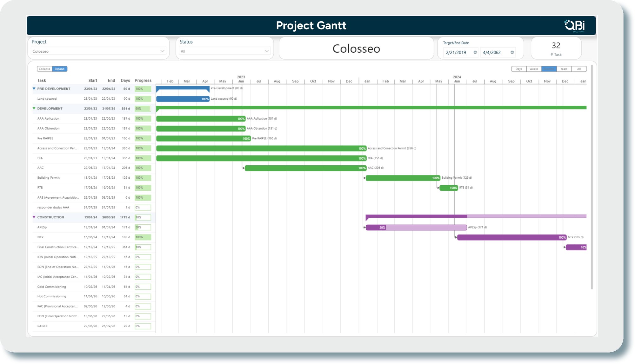This screenshot has width=635, height=364.
Task: Collapse the DEVELOPMENT section triangle
Action: click(x=34, y=109)
